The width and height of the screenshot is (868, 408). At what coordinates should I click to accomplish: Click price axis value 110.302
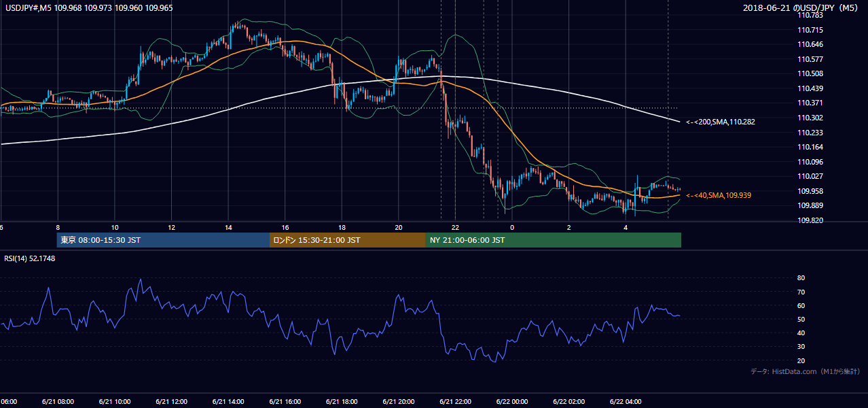tap(811, 118)
